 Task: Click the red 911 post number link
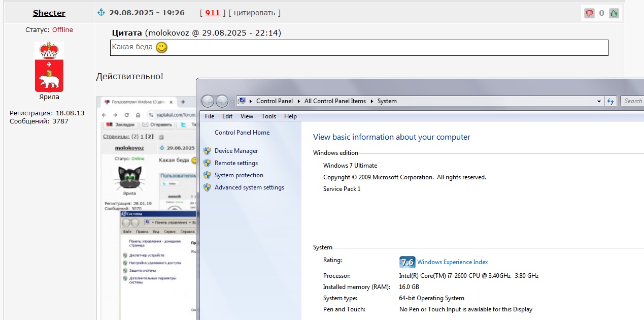(213, 13)
